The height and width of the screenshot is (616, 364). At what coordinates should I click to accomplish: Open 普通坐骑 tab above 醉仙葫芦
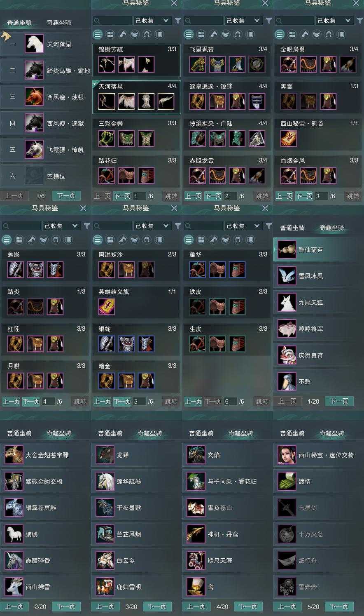tap(292, 228)
